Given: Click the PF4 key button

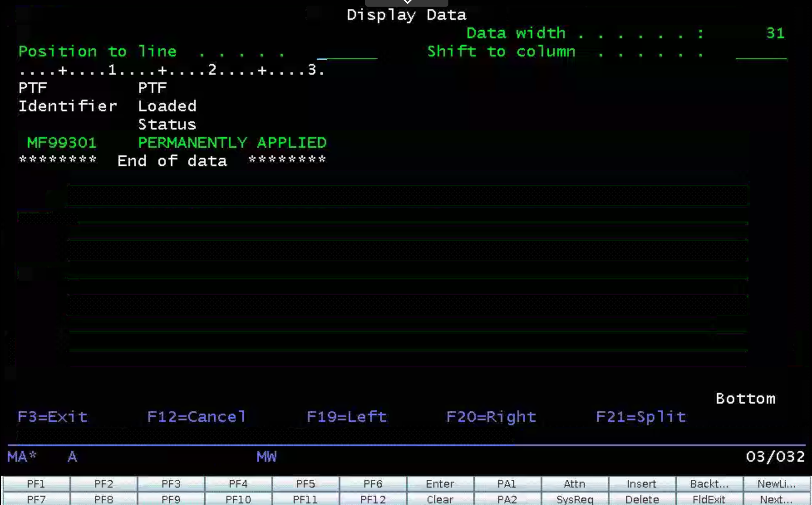Looking at the screenshot, I should pyautogui.click(x=238, y=484).
